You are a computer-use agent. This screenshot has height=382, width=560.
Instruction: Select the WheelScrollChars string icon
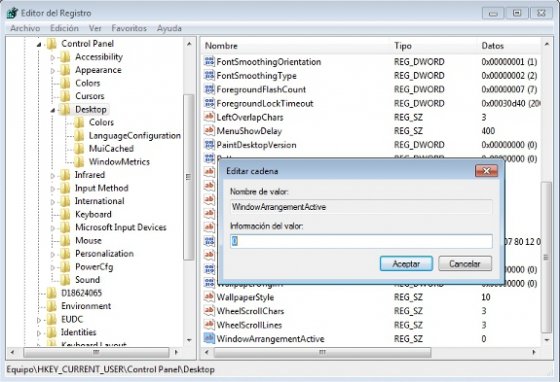209,310
